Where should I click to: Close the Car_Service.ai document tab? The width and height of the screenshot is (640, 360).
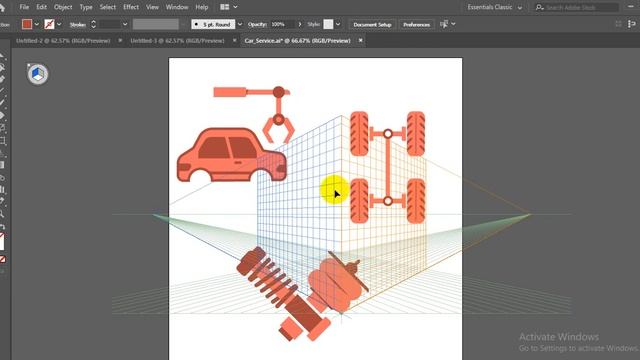(x=360, y=40)
